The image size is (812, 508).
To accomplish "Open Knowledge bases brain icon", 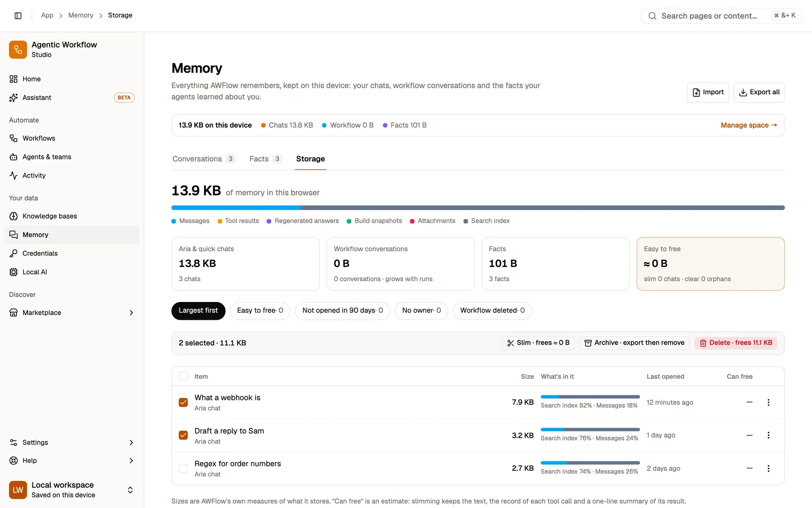I will [13, 216].
